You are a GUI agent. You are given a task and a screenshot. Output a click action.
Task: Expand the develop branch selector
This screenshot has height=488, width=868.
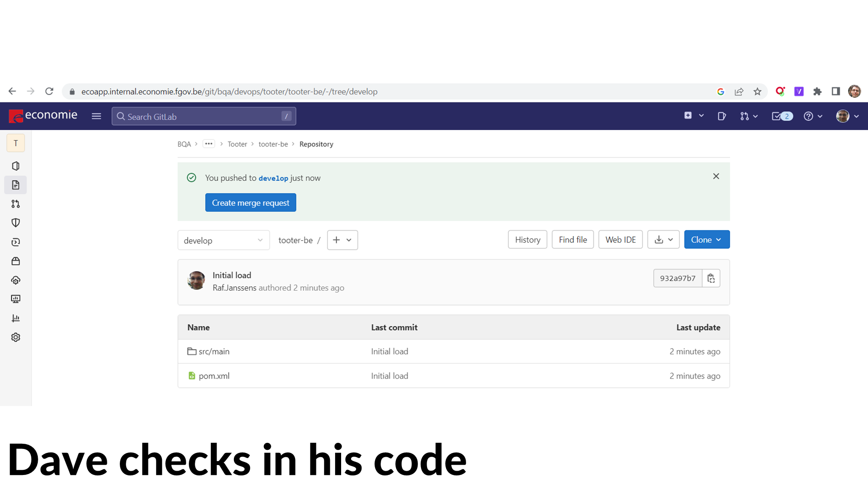click(224, 240)
